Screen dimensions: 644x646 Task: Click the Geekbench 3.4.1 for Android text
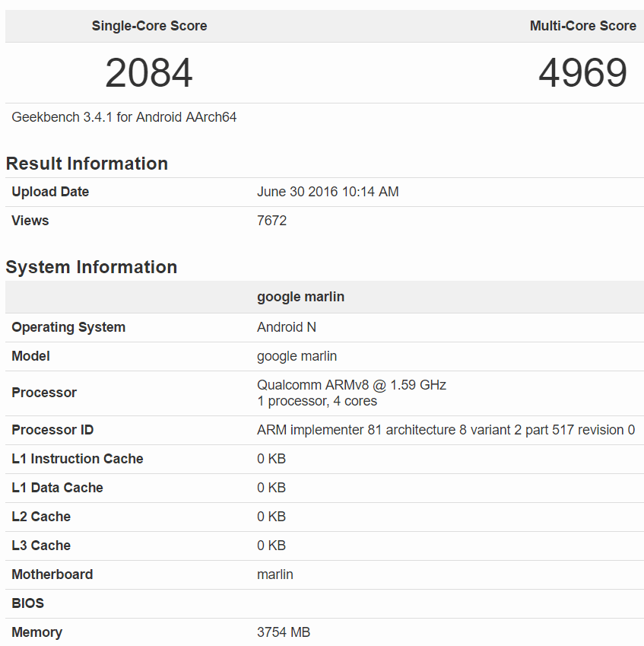click(x=124, y=117)
